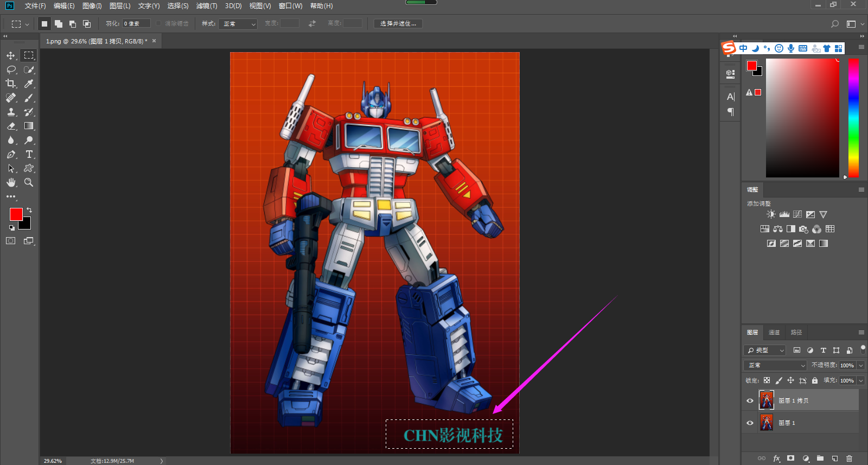This screenshot has width=868, height=465.
Task: Switch to the 通道 channels tab
Action: (x=774, y=332)
